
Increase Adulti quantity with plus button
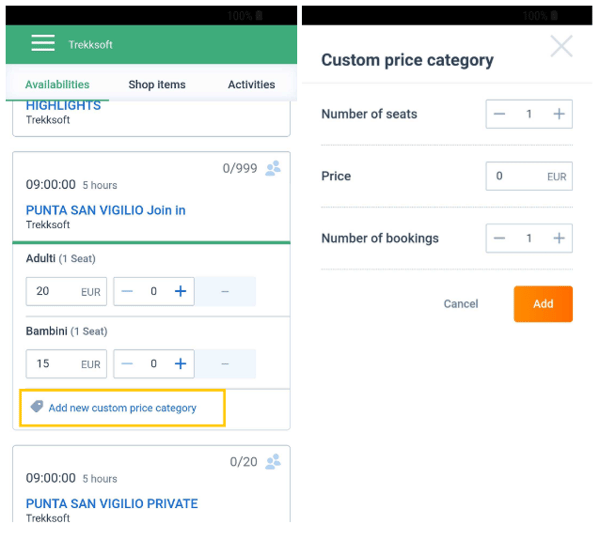coord(180,291)
